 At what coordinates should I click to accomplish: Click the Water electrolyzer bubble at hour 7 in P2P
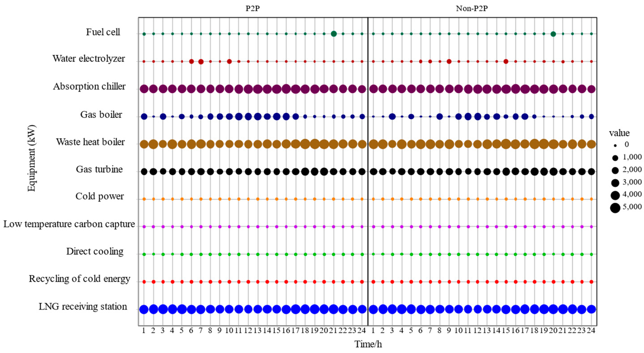point(201,62)
